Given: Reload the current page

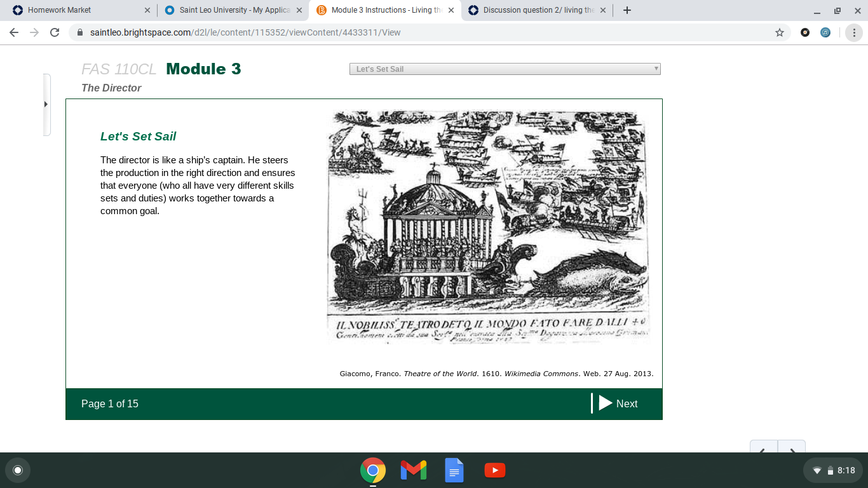Looking at the screenshot, I should pos(55,32).
